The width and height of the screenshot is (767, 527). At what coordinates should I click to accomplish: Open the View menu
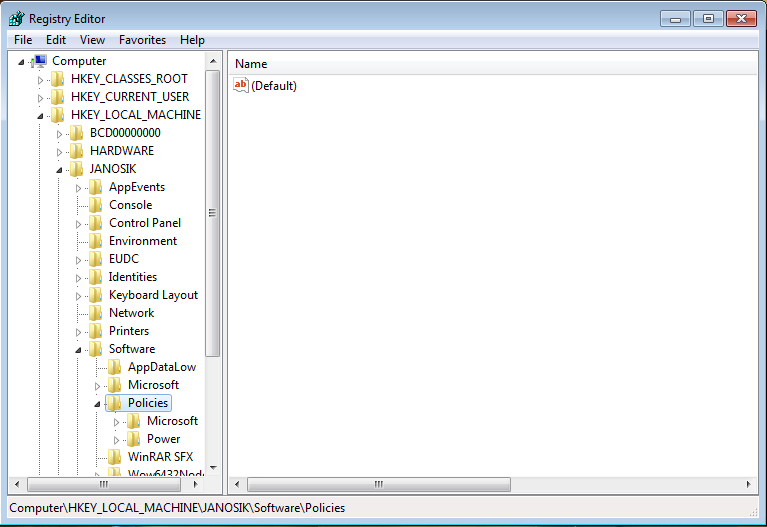click(92, 40)
